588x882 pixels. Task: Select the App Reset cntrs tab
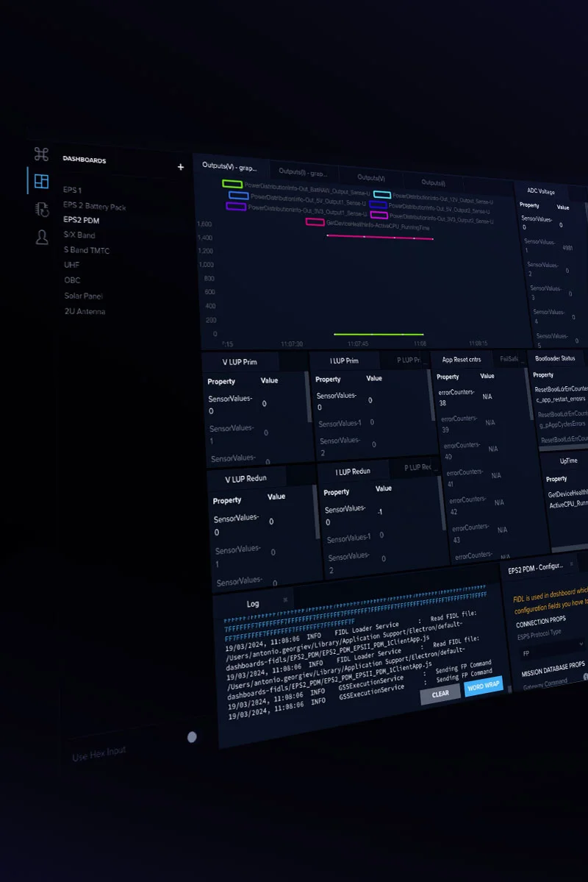[x=462, y=360]
